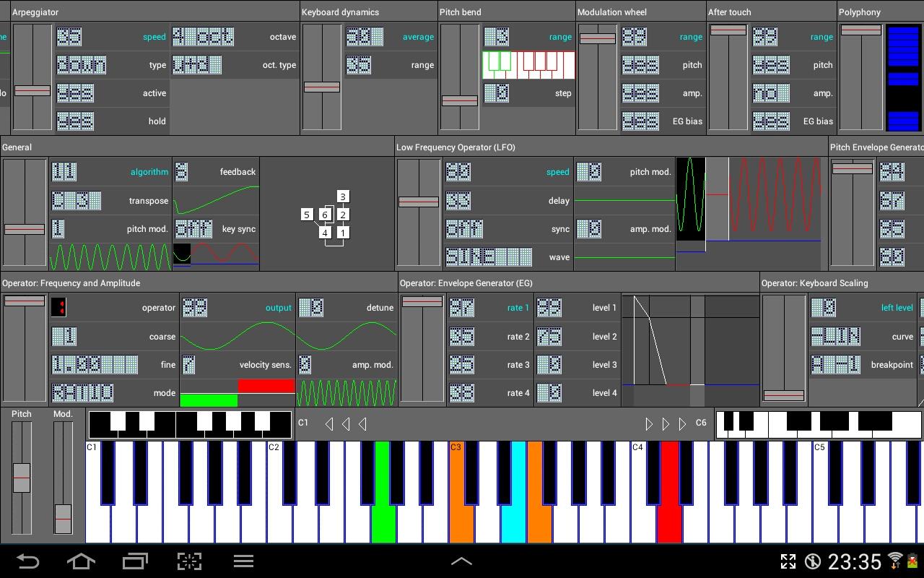
Task: Click the feedback control in the General panel
Action: tap(181, 171)
